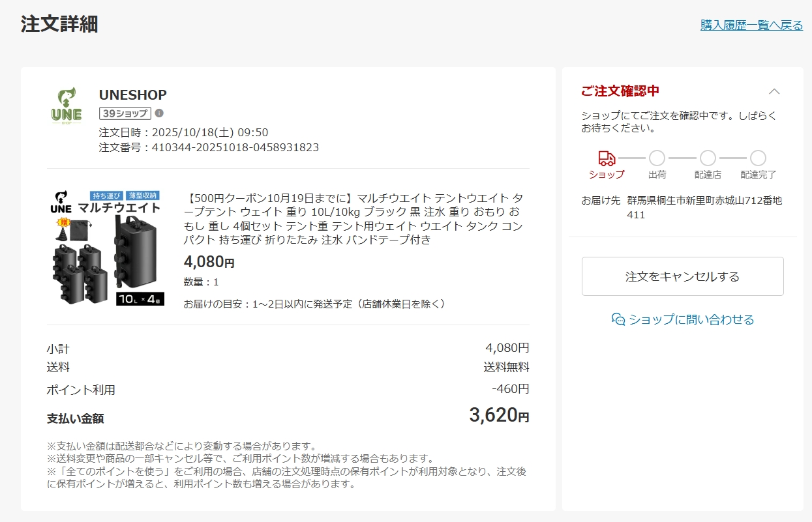Click the order number 410344-20251018-0458931823

[x=235, y=147]
